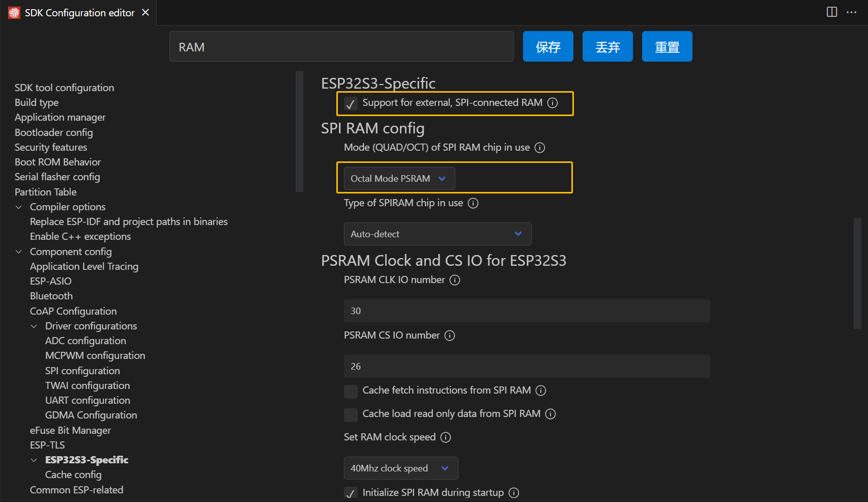Select ESP-ASIO in the tree

coord(51,281)
